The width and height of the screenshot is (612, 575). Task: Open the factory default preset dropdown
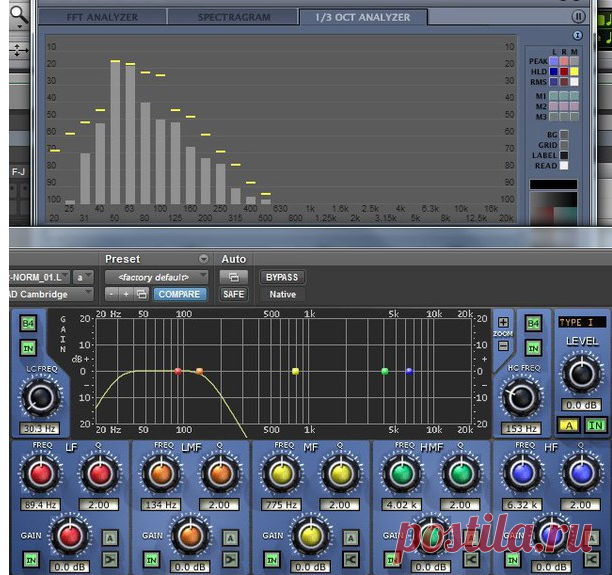[156, 277]
